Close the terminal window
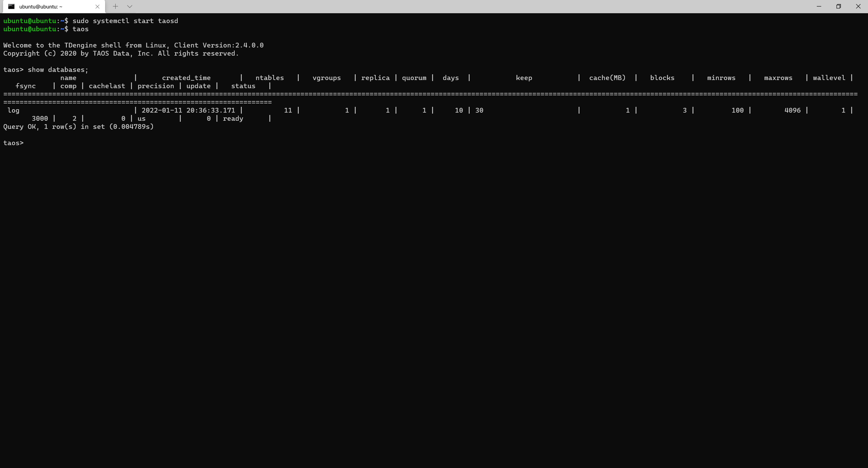The height and width of the screenshot is (468, 868). click(858, 6)
